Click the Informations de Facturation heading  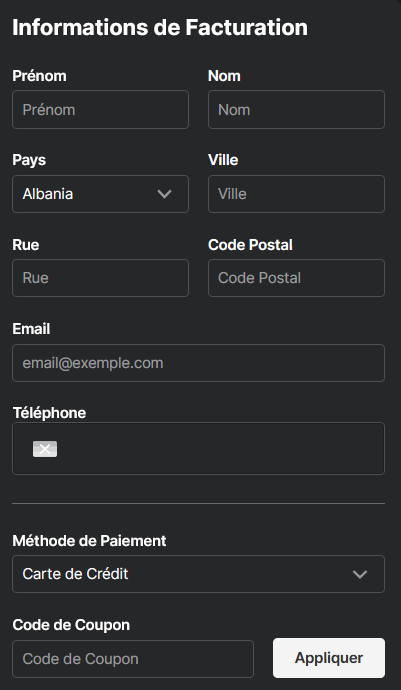pyautogui.click(x=160, y=27)
